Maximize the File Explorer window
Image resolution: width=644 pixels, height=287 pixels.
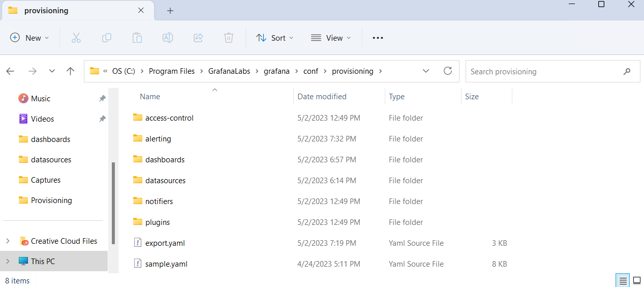(601, 4)
